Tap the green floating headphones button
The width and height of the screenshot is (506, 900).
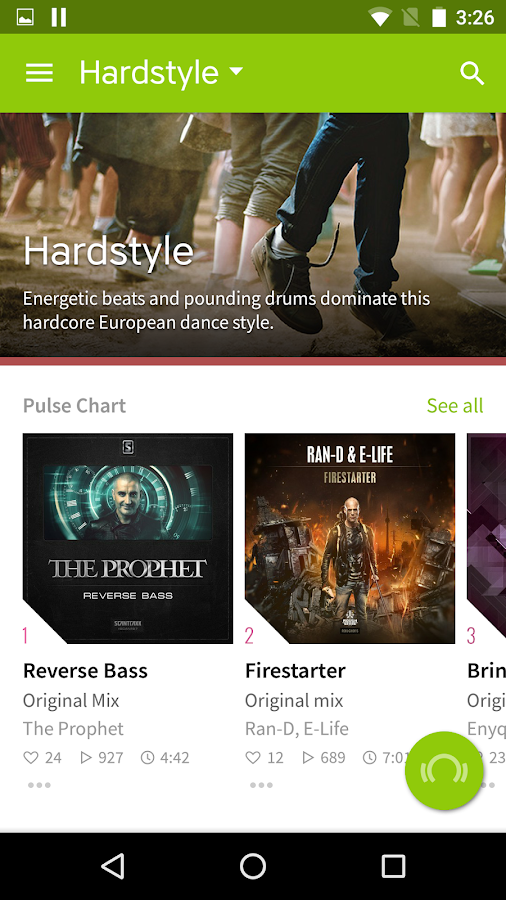click(444, 771)
